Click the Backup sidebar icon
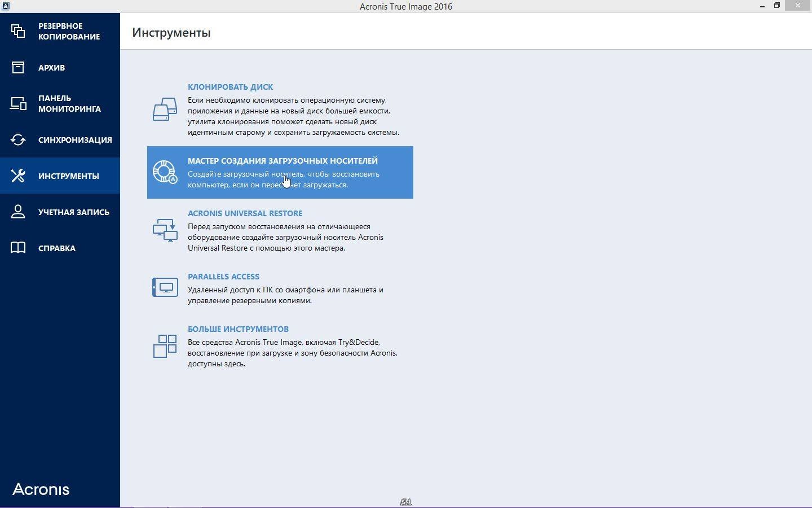Image resolution: width=812 pixels, height=508 pixels. (18, 31)
